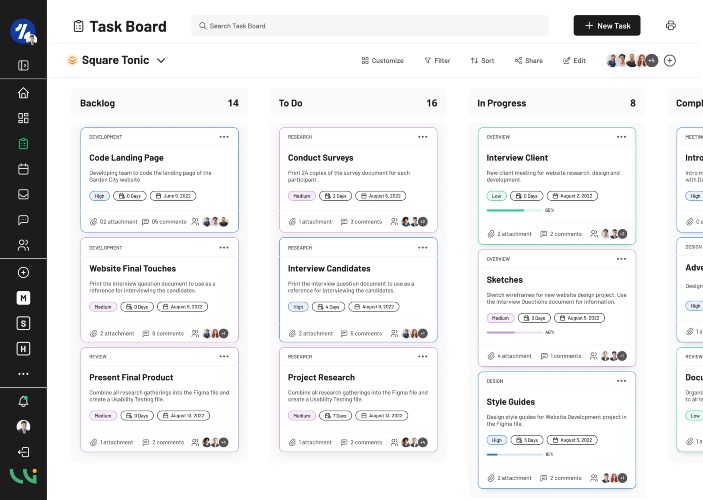Viewport: 703px width, 500px height.
Task: Switch to the H workspace
Action: pos(23,349)
